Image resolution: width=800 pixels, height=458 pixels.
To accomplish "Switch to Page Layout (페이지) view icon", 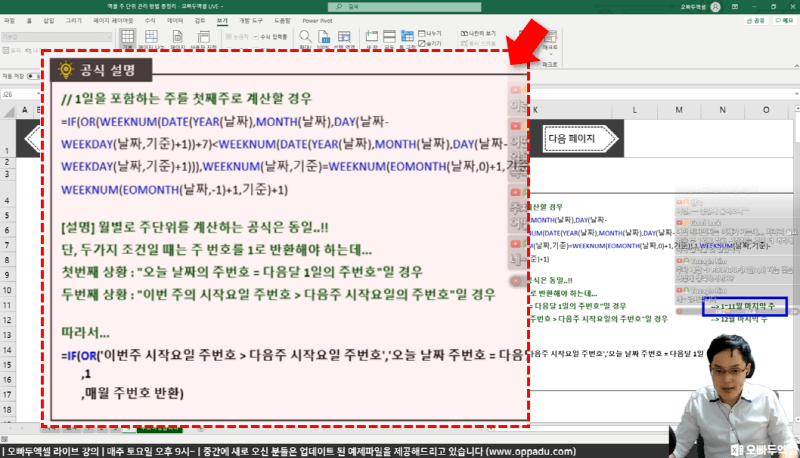I will tap(178, 39).
